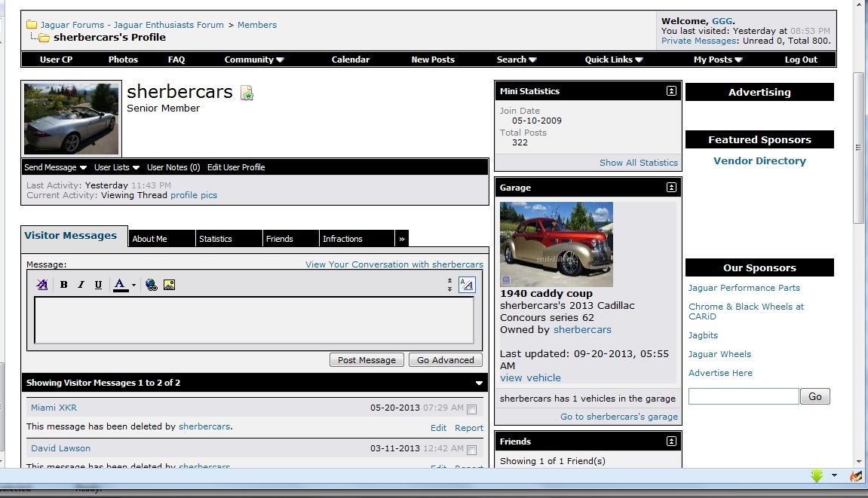
Task: Click green download arrow in status bar
Action: pos(817,475)
